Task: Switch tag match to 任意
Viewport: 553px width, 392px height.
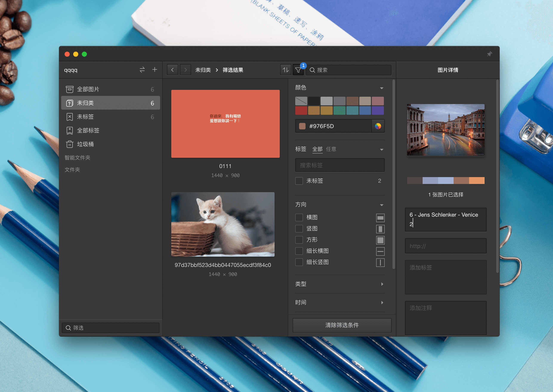Action: (x=331, y=149)
